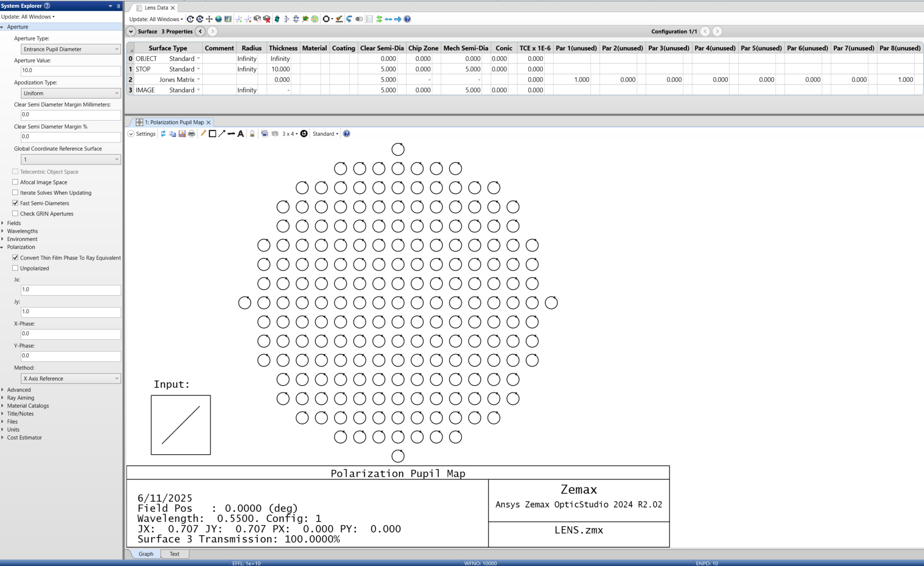Enable Telecentric Object Space checkbox
The image size is (924, 566).
15,172
